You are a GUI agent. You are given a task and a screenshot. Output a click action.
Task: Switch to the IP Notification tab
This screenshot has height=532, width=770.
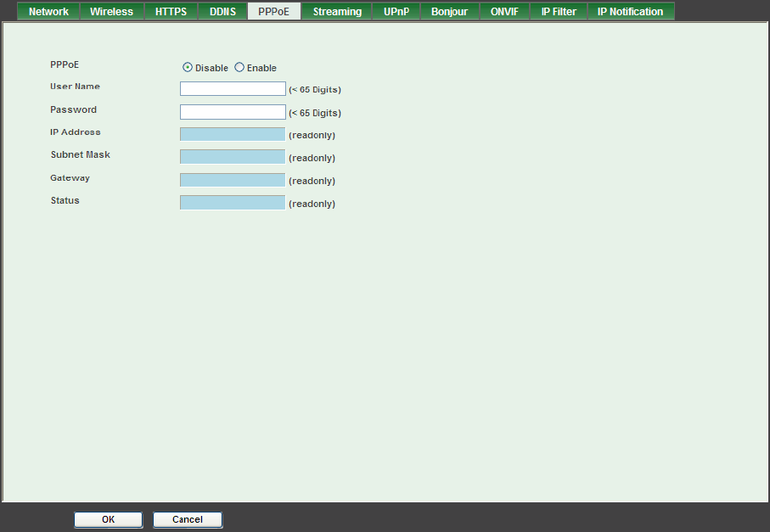[631, 11]
